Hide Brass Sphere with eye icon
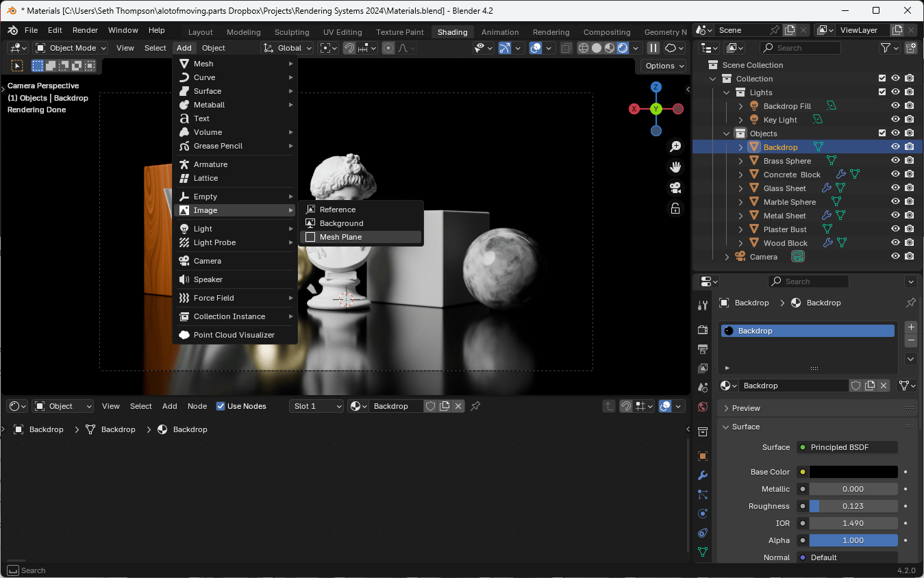Viewport: 924px width, 578px height. [x=895, y=161]
